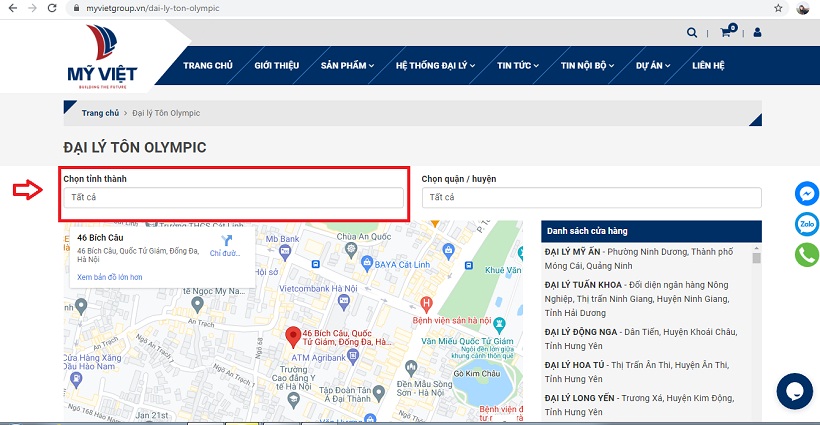Click Trang chủ breadcrumb link
The height and width of the screenshot is (425, 820).
pyautogui.click(x=100, y=113)
